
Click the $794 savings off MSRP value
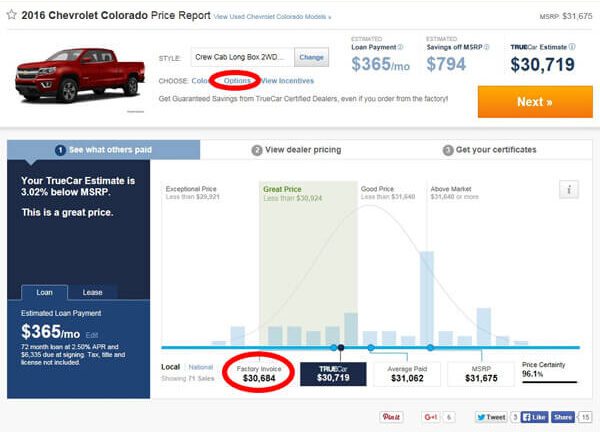[x=446, y=64]
